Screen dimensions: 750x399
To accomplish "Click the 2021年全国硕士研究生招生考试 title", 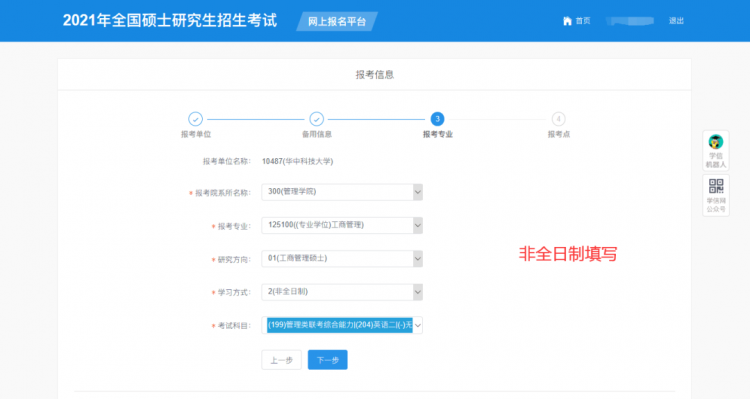I will (x=170, y=21).
